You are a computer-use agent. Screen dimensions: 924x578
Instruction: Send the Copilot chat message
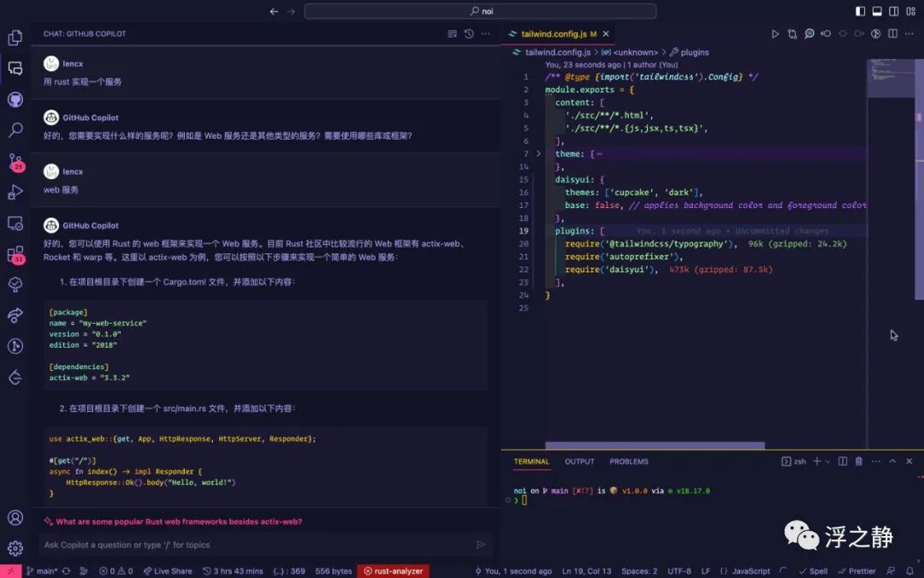(481, 545)
